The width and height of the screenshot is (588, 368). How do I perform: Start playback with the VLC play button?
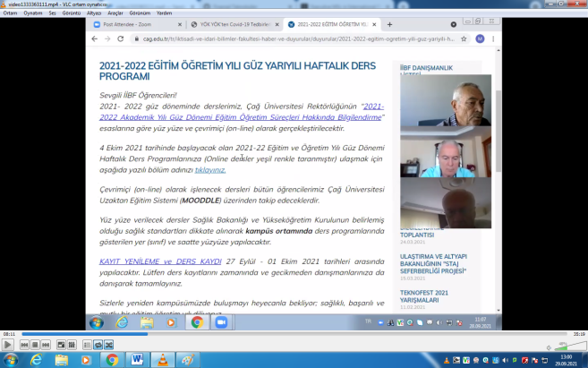click(x=7, y=345)
